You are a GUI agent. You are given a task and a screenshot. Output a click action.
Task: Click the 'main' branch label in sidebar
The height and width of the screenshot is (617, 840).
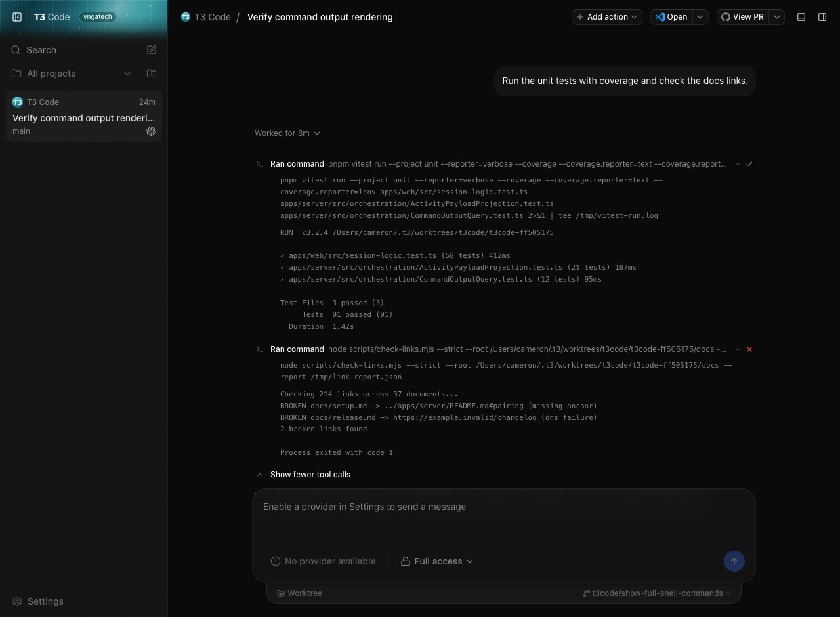21,131
